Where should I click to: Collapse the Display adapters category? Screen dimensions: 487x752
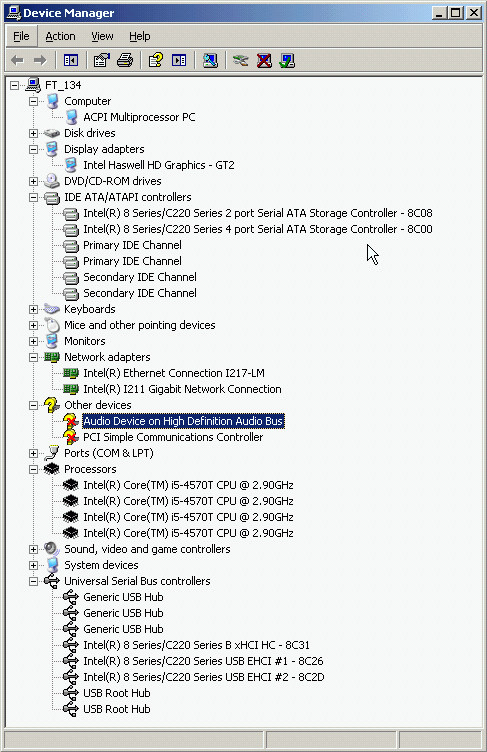[x=33, y=149]
